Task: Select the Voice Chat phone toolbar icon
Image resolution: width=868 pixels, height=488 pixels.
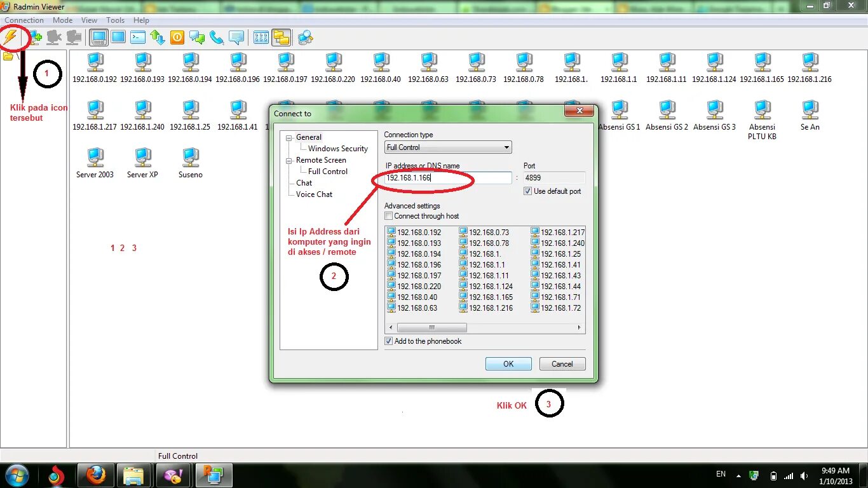Action: [217, 37]
